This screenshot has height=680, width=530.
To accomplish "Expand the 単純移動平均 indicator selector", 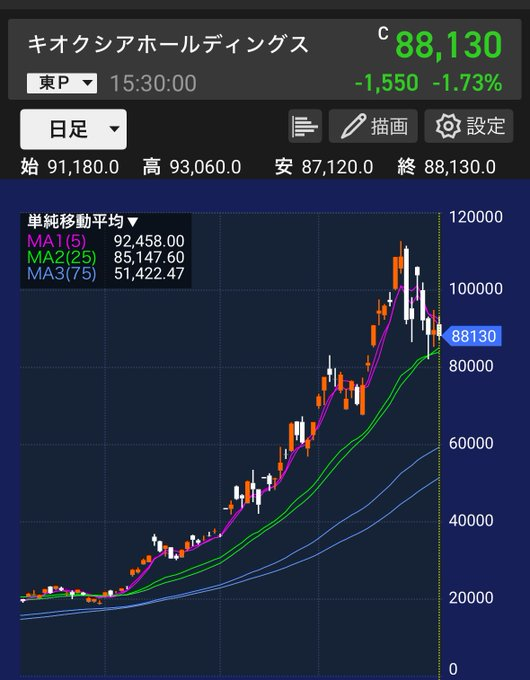I will point(83,222).
